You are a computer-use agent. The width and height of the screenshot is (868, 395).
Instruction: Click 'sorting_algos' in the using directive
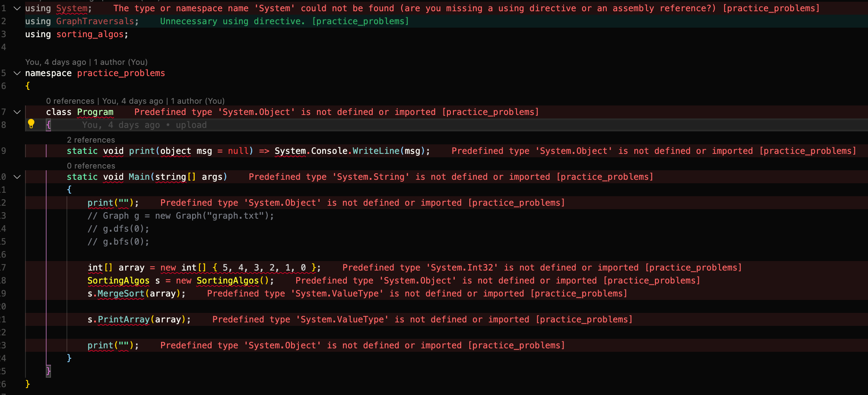pyautogui.click(x=90, y=34)
